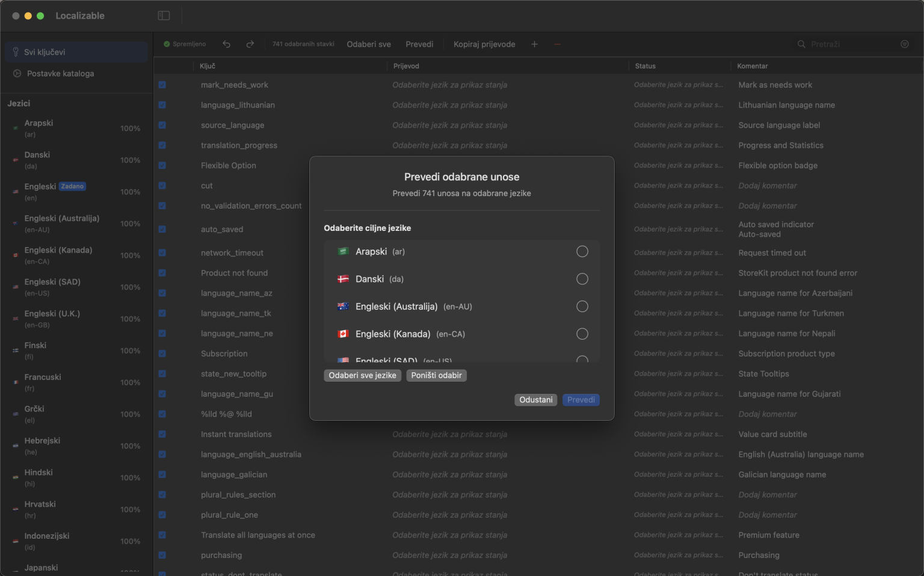The height and width of the screenshot is (576, 924).
Task: Click the Hindski flag in sidebar
Action: coord(16,477)
